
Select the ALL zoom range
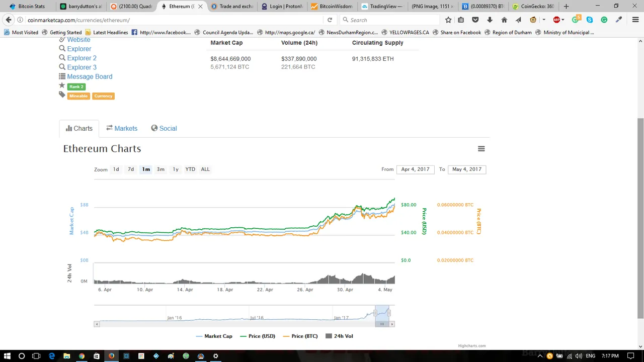coord(205,169)
